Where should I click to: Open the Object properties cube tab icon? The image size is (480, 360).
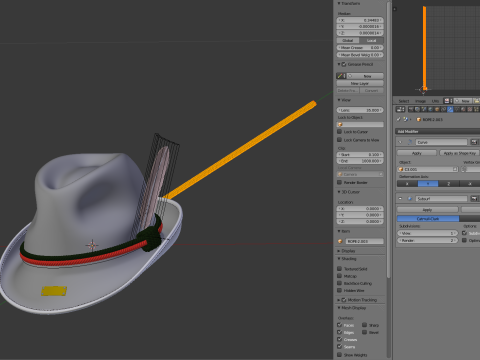(x=437, y=109)
